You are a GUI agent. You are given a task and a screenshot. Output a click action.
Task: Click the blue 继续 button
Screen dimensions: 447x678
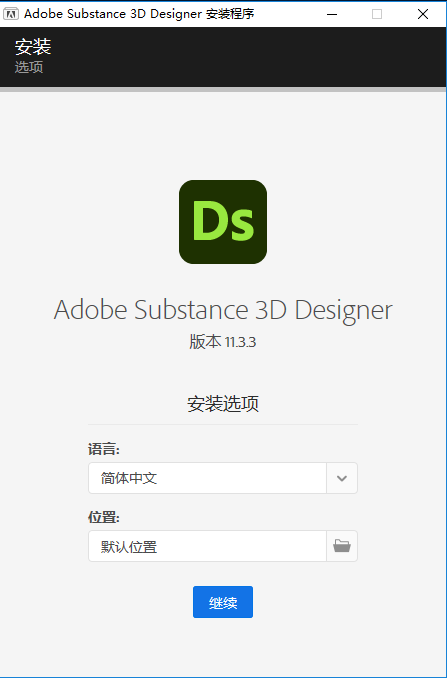tap(223, 602)
